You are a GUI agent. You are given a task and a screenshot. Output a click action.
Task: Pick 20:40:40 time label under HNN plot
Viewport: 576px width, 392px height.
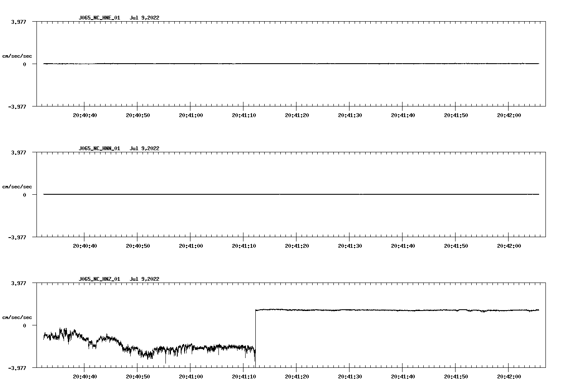coord(85,246)
